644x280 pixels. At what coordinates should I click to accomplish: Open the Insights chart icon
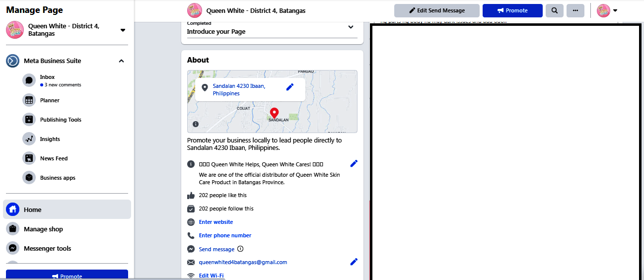pos(29,139)
